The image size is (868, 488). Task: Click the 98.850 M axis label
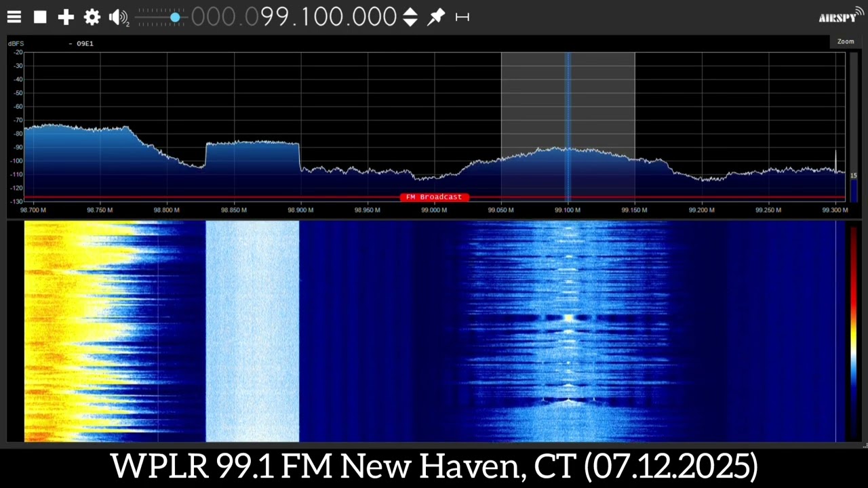pyautogui.click(x=234, y=210)
